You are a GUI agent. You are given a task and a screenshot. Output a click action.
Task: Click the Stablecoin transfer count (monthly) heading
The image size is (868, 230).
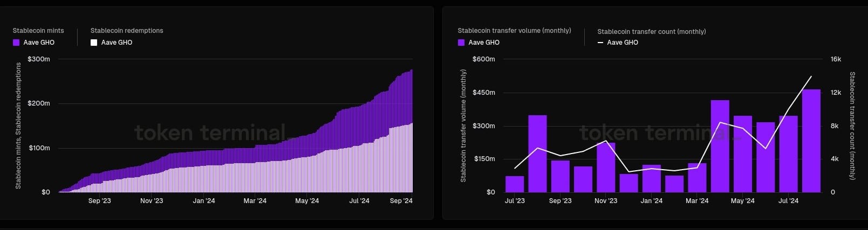(652, 32)
